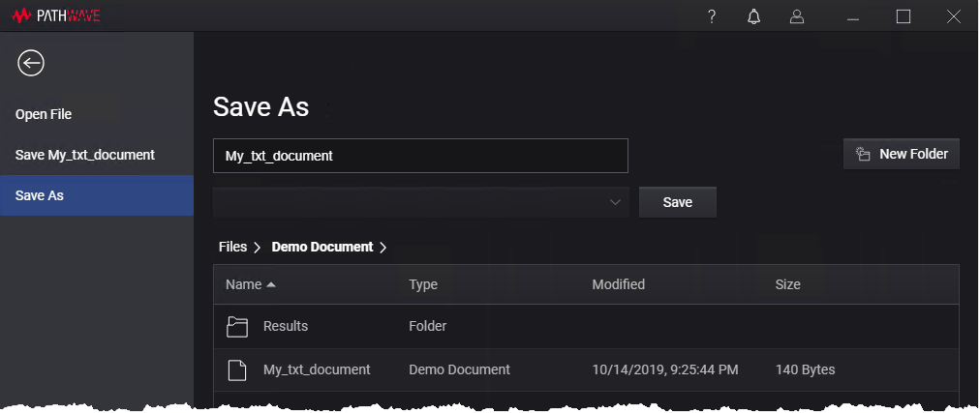
Task: Click the ascending sort arrow beside Name
Action: [x=271, y=284]
